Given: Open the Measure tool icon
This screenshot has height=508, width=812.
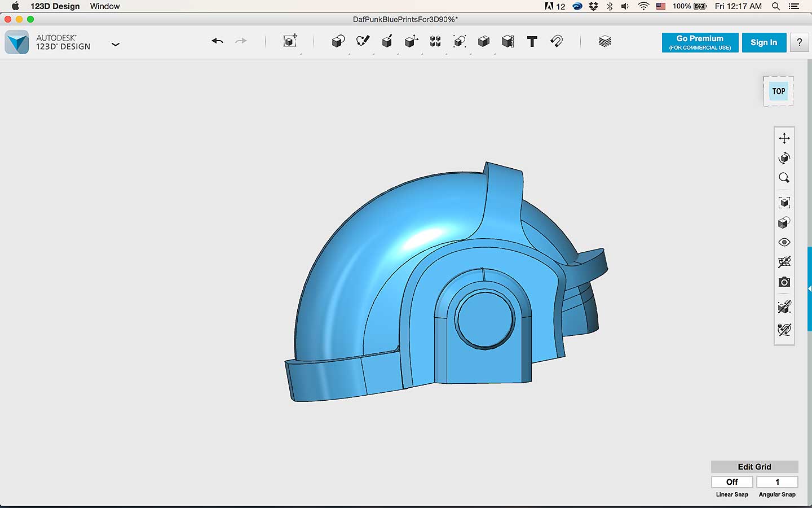Looking at the screenshot, I should [508, 41].
